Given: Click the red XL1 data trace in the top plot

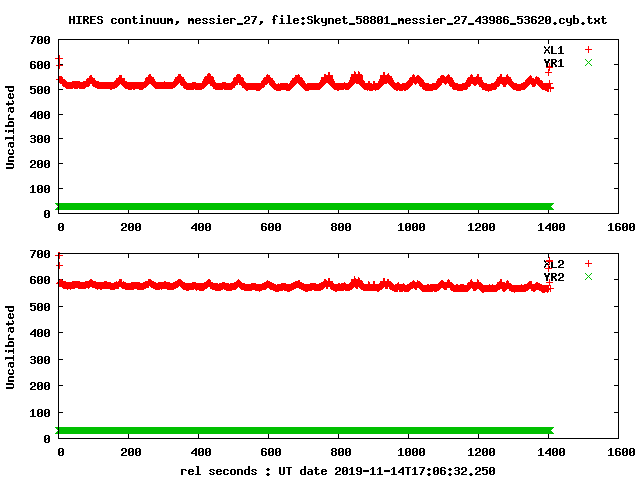Looking at the screenshot, I should pos(304,85).
